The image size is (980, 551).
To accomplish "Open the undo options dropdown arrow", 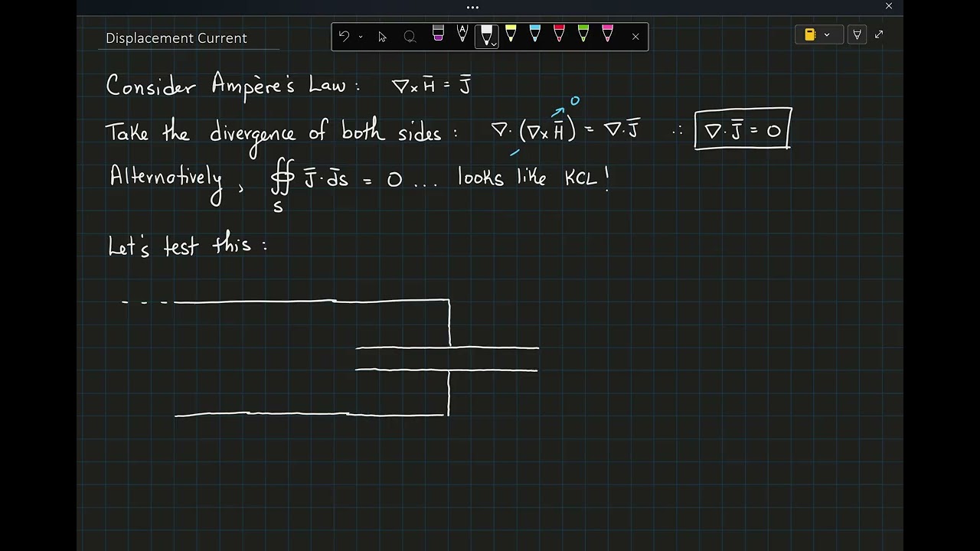I will [361, 37].
